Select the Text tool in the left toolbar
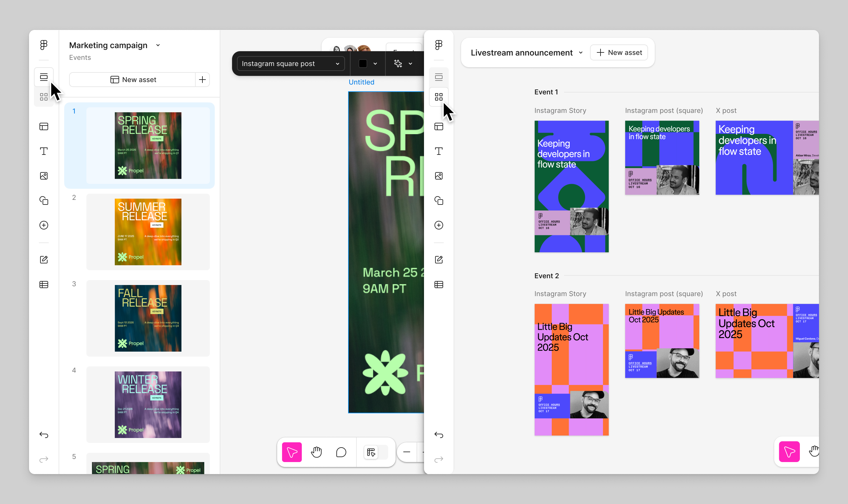The image size is (848, 504). click(x=44, y=151)
